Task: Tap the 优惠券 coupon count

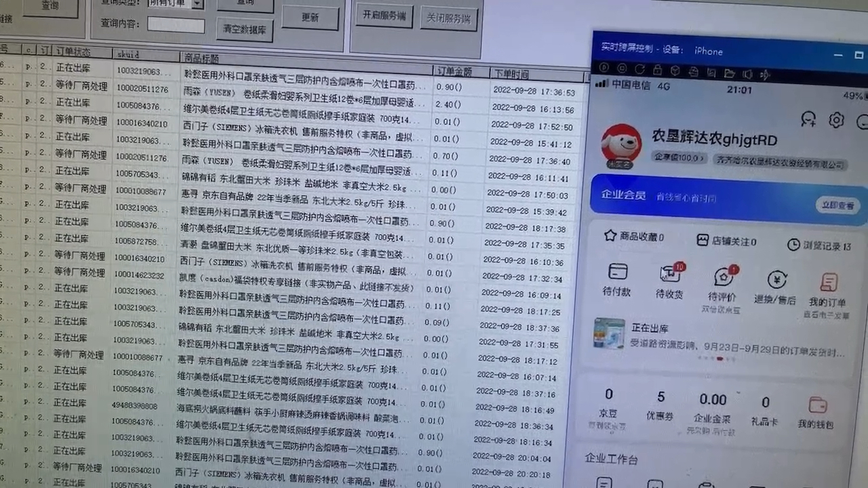Action: [x=660, y=406]
